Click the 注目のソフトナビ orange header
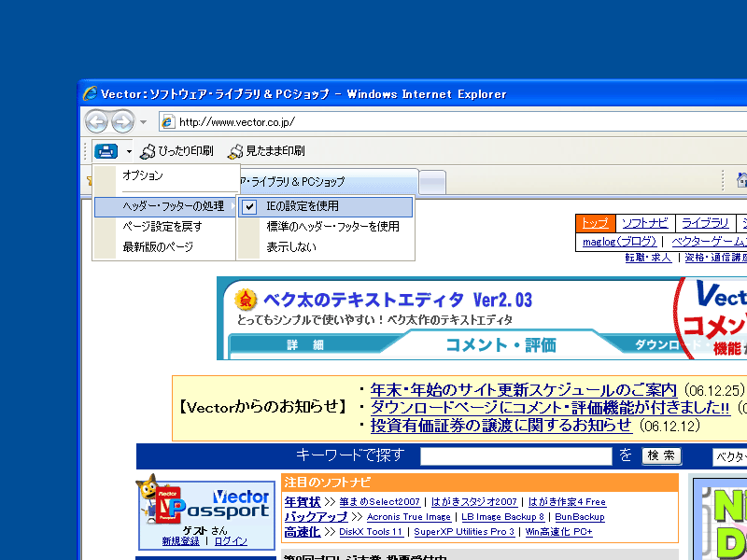This screenshot has height=560, width=747. pyautogui.click(x=480, y=483)
